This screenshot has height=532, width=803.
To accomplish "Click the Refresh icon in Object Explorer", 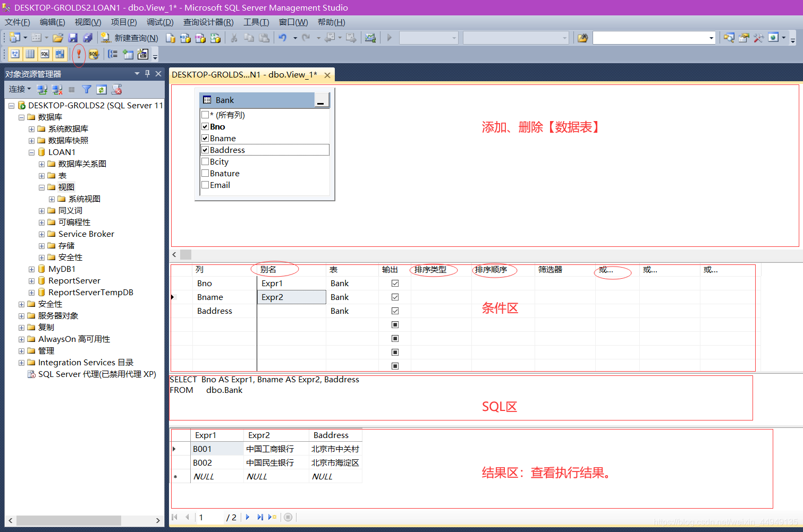I will point(102,89).
